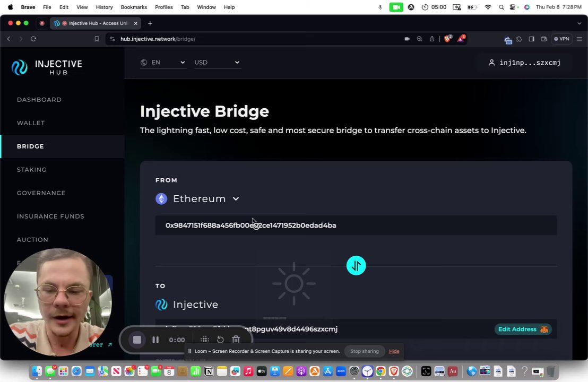Open the Wallet section in sidebar

click(x=31, y=123)
